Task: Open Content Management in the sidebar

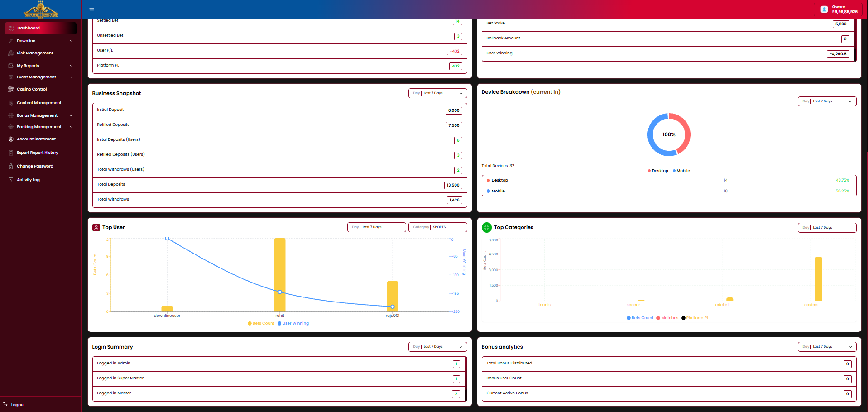Action: (x=39, y=103)
